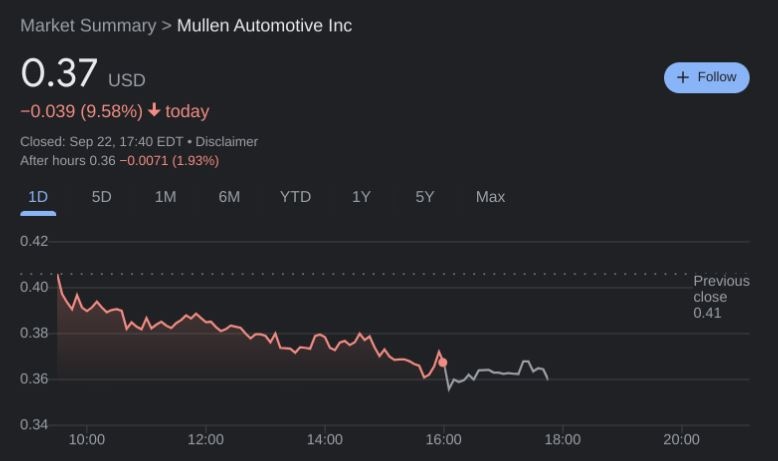778x461 pixels.
Task: Switch to the 5D tab
Action: 101,197
